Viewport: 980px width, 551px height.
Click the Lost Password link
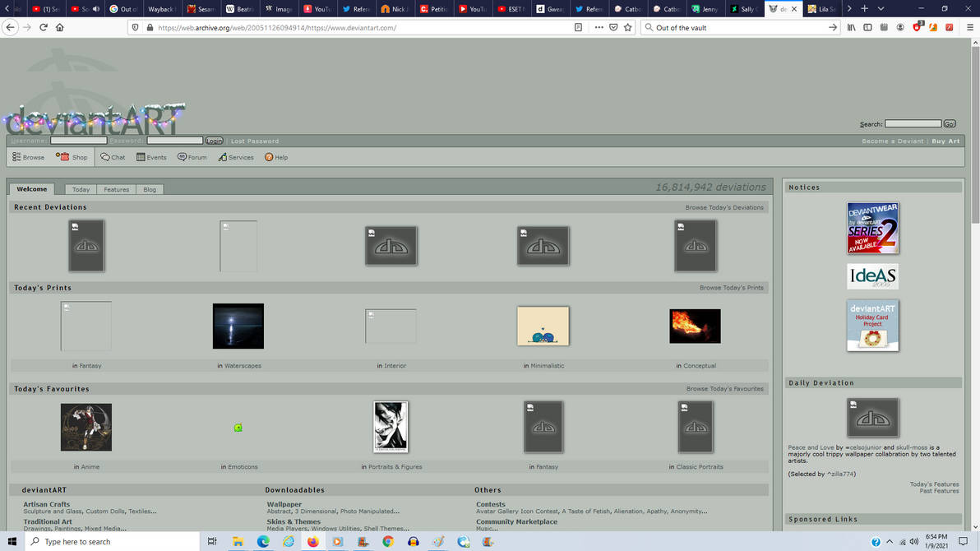coord(255,141)
